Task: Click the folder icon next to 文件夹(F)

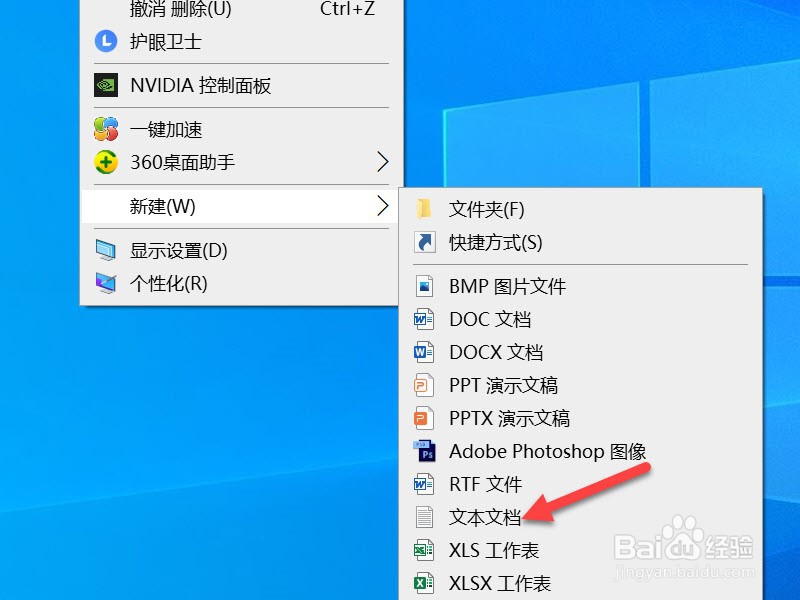Action: 424,209
